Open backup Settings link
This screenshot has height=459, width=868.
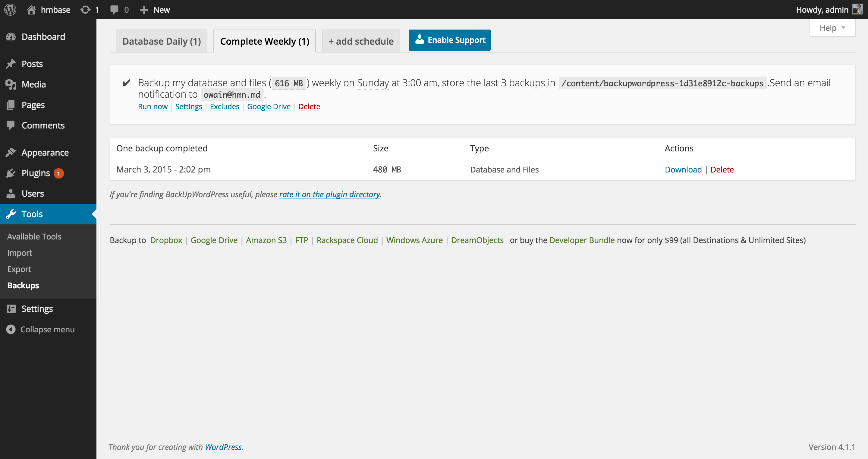[x=188, y=106]
